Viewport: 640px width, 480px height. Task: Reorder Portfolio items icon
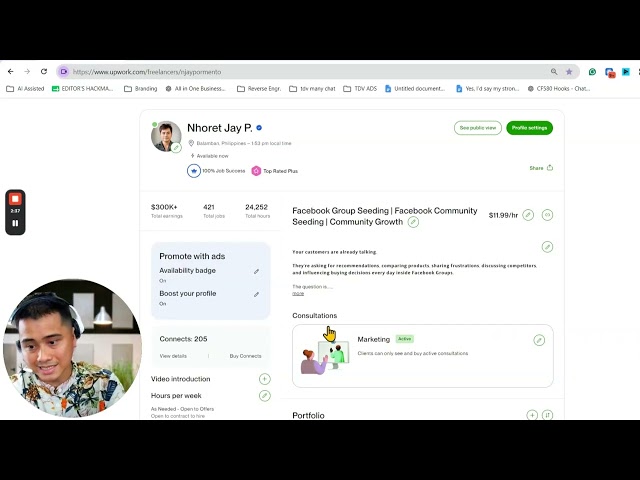547,415
